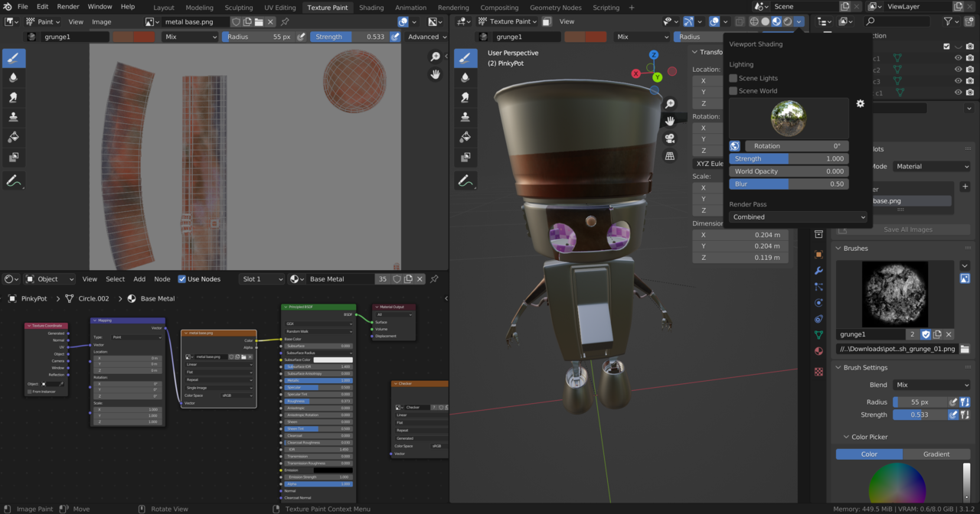Select the Annotate tool in the 3D viewport
The height and width of the screenshot is (514, 980).
pos(465,181)
